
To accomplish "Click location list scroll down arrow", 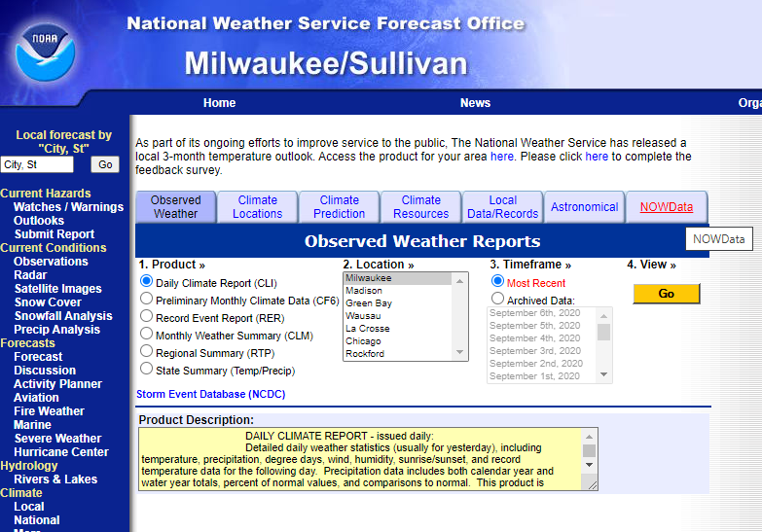I will 459,352.
